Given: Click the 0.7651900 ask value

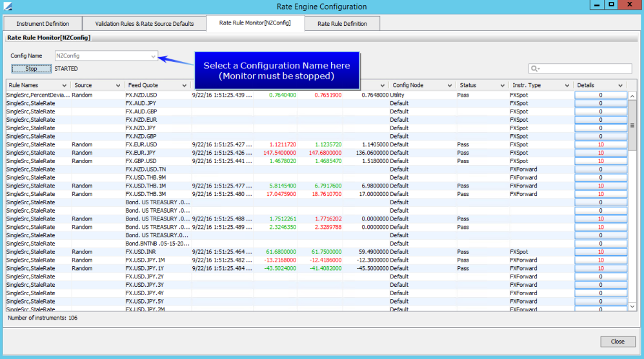Looking at the screenshot, I should (328, 95).
